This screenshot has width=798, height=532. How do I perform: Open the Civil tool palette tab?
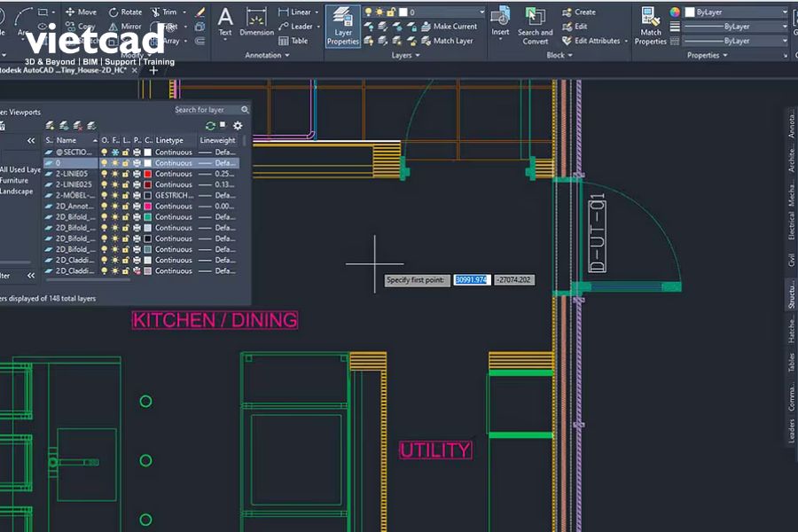(x=791, y=260)
